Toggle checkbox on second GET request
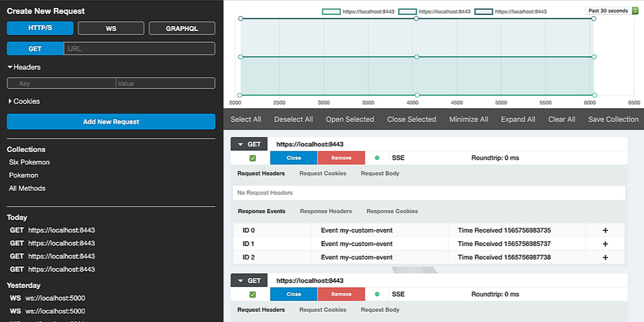644x322 pixels. click(253, 295)
